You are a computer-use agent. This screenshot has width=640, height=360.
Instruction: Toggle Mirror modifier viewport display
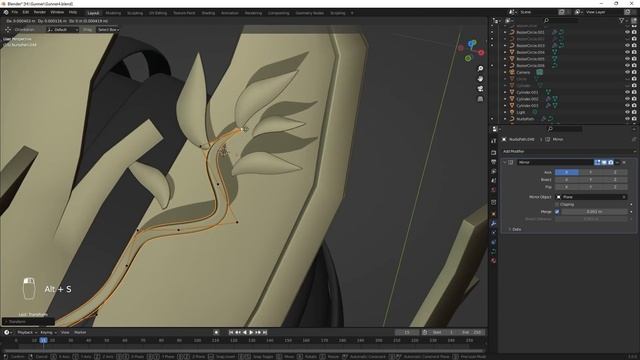click(x=604, y=162)
